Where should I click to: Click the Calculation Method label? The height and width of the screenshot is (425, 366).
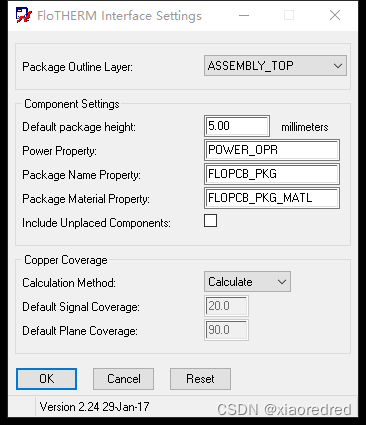point(69,283)
